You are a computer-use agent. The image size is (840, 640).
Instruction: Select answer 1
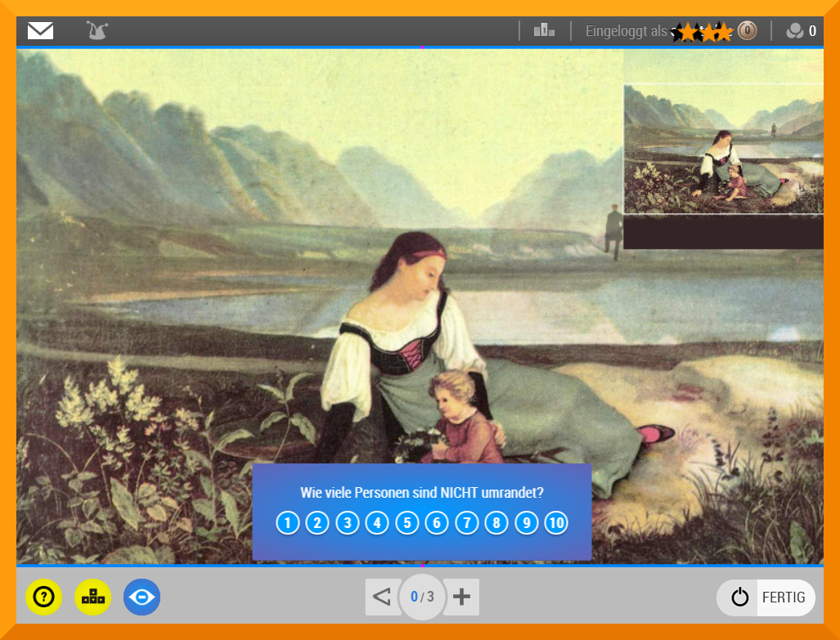coord(288,523)
